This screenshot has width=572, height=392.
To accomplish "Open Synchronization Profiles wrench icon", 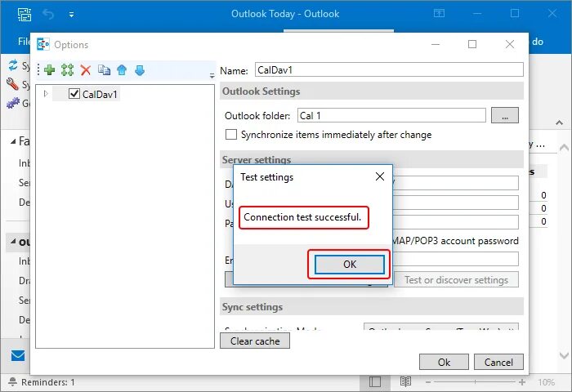I will [12, 84].
